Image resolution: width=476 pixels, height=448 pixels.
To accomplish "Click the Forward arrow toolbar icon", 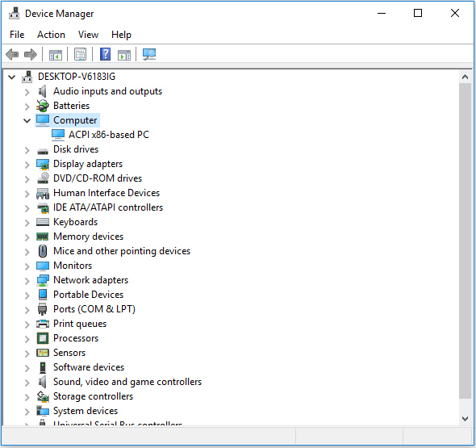I will pyautogui.click(x=31, y=55).
